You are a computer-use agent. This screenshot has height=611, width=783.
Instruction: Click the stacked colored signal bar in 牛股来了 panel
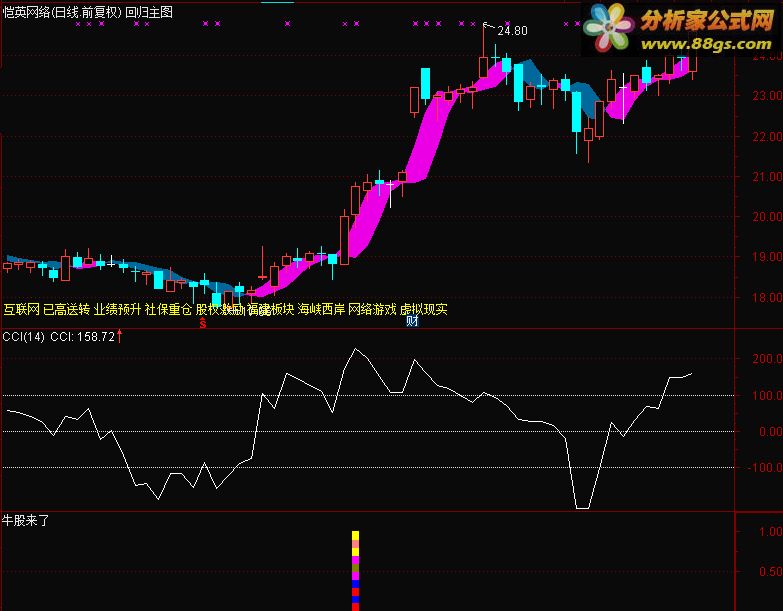356,571
